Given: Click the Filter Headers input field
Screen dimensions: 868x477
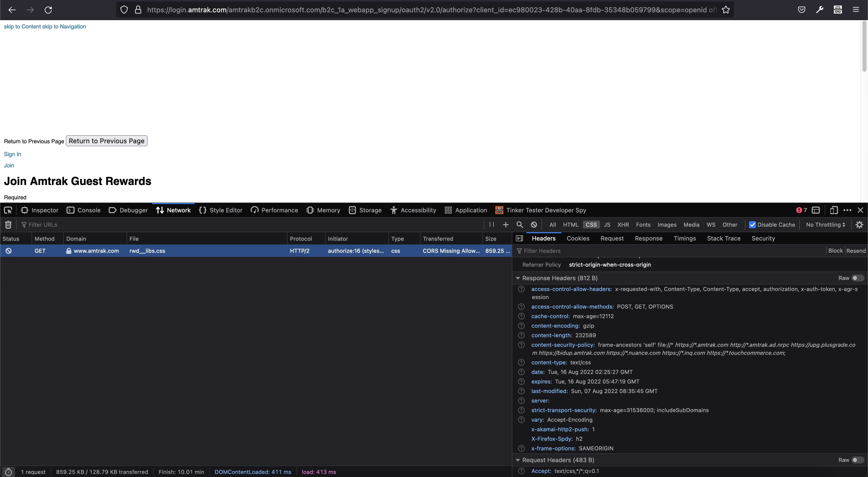Looking at the screenshot, I should point(671,251).
